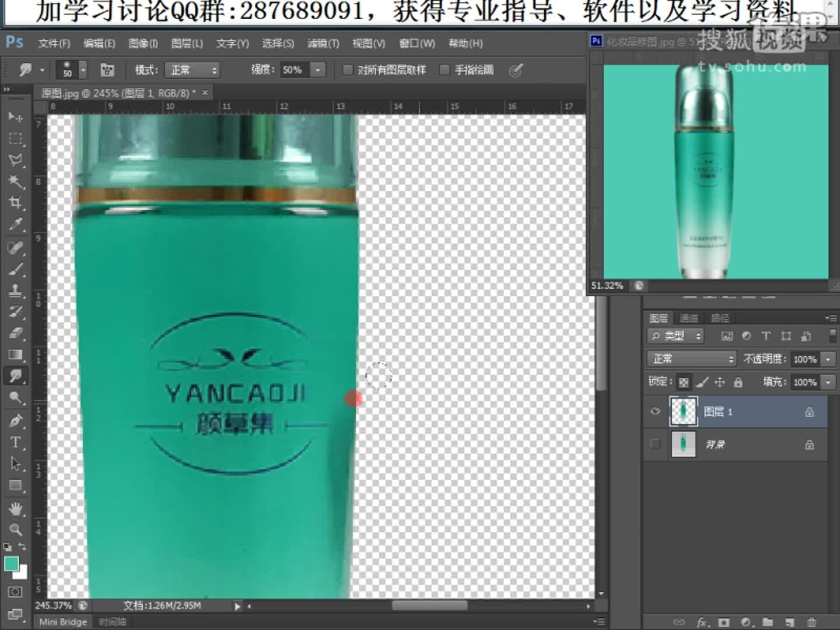
Task: Add a layer mask
Action: click(724, 622)
